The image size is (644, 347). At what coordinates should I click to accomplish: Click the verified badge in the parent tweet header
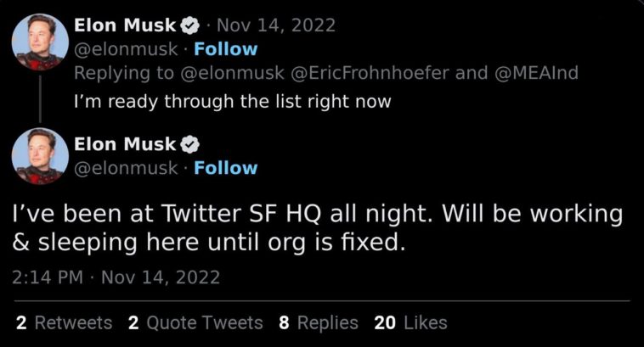click(x=189, y=25)
